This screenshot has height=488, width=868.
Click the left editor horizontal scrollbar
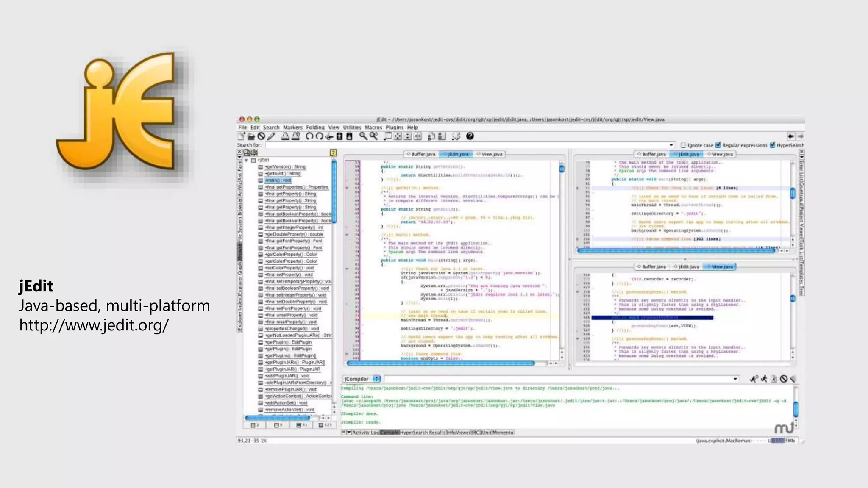(x=441, y=363)
